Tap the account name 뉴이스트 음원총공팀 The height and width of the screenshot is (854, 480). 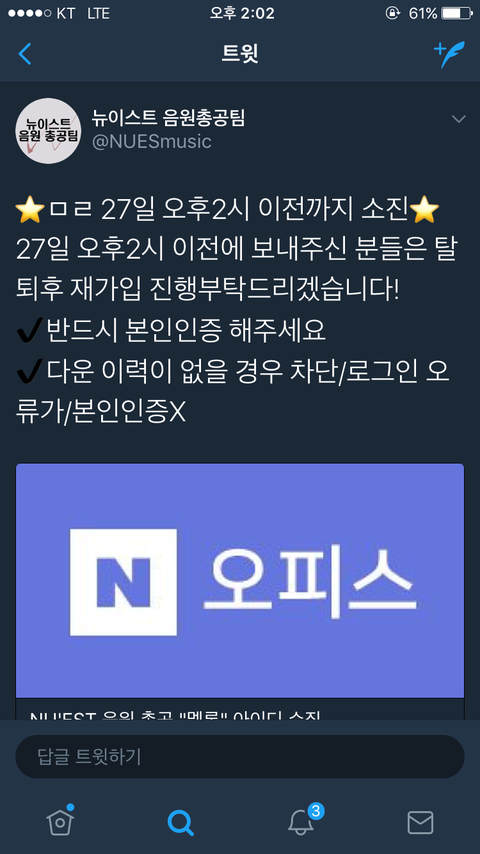point(168,118)
